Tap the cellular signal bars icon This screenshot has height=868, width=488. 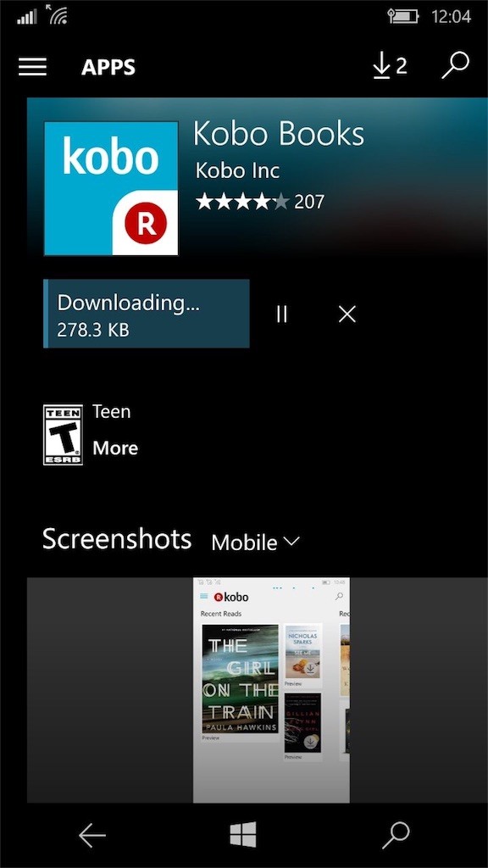27,17
